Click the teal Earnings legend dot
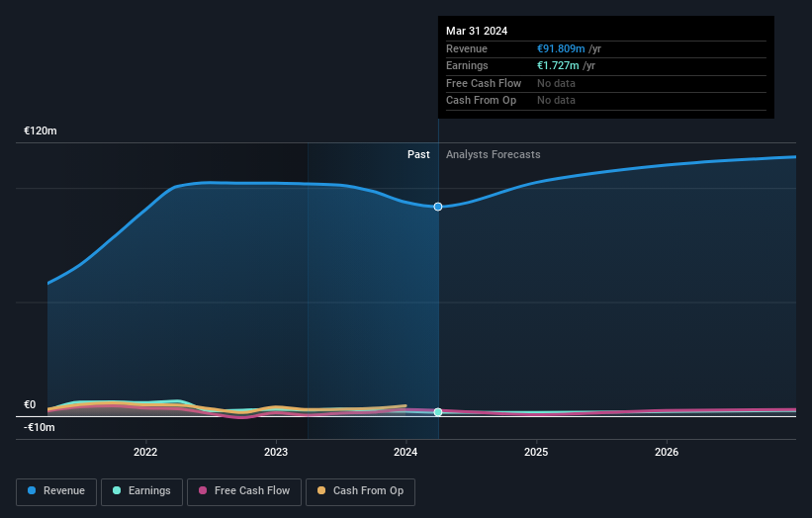Viewport: 812px width, 518px height. 117,490
